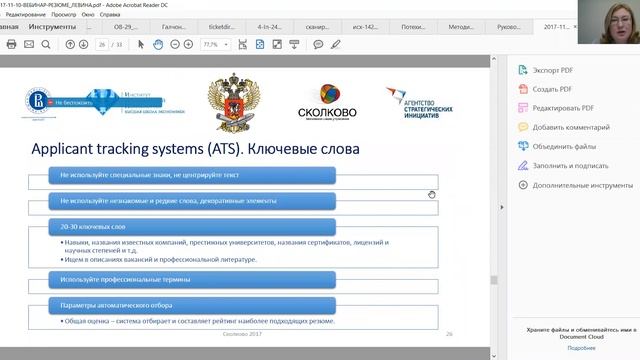Viewport: 640px width, 360px height.
Task: Click the Объединить файлы label
Action: pos(564,147)
